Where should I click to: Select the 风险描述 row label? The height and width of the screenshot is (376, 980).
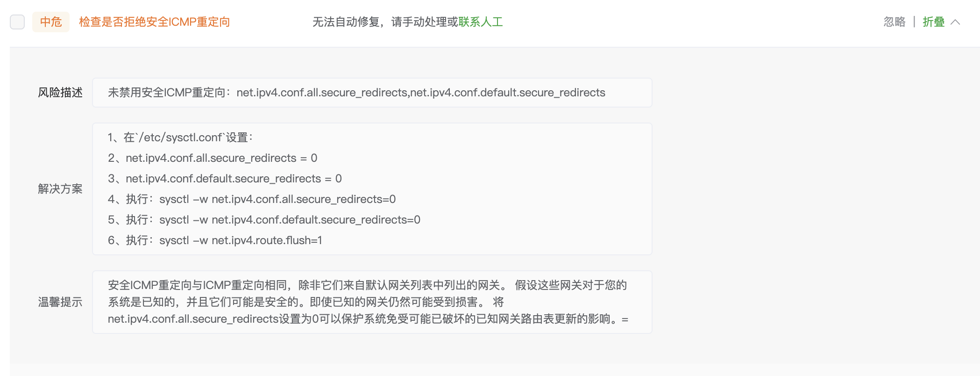click(x=60, y=93)
